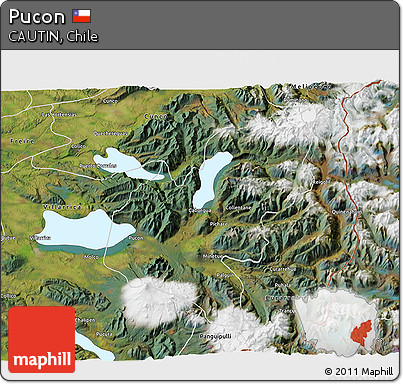Click the 'Minetue' map label

213,256
